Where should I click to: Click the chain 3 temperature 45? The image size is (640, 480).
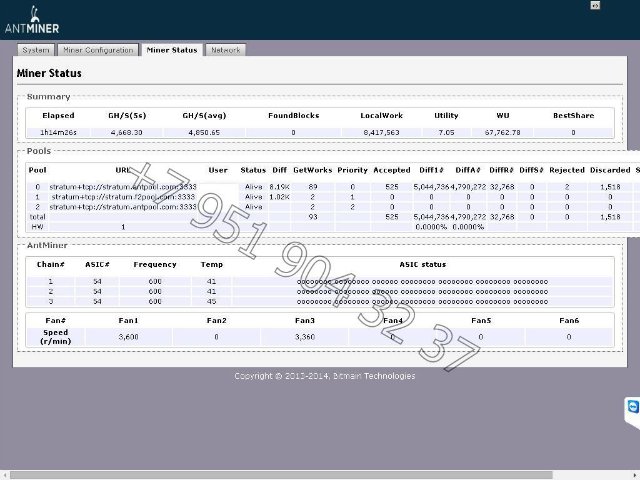tap(211, 301)
